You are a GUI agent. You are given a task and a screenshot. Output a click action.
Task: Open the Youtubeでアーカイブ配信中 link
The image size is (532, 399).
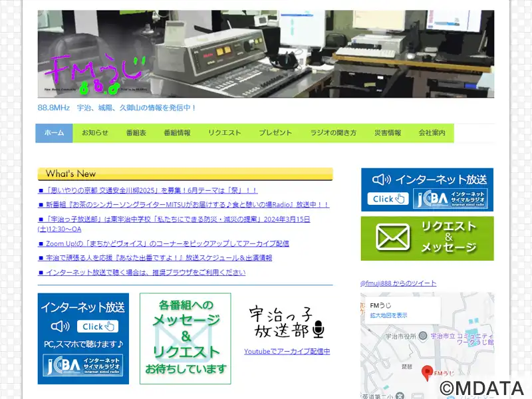point(287,352)
